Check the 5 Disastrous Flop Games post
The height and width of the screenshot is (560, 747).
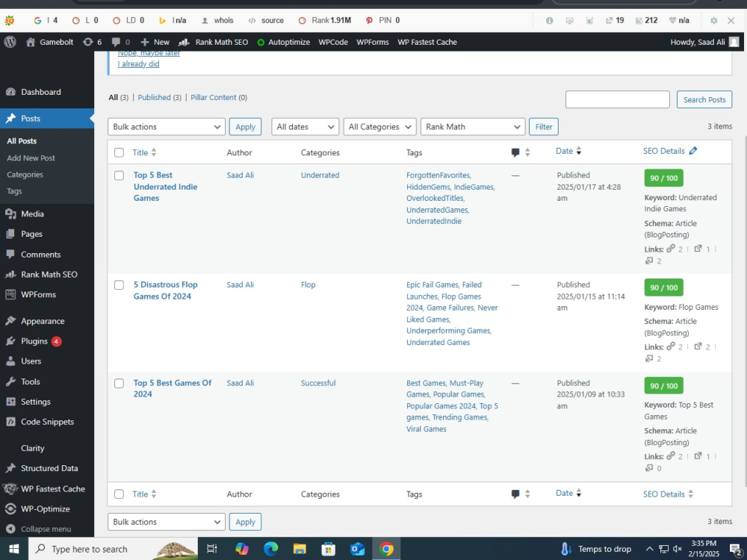point(119,284)
